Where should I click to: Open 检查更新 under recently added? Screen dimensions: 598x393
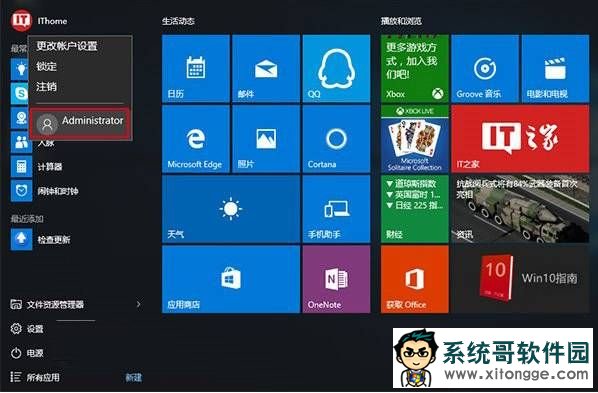point(40,240)
